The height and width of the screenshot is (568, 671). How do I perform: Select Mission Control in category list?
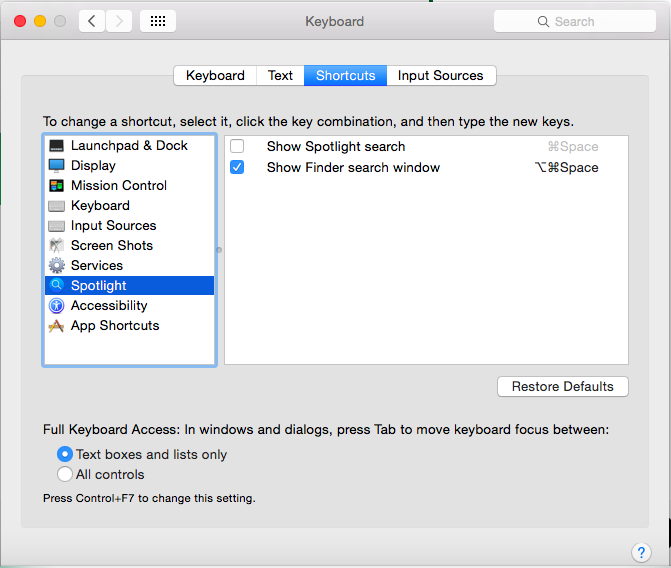[x=129, y=185]
